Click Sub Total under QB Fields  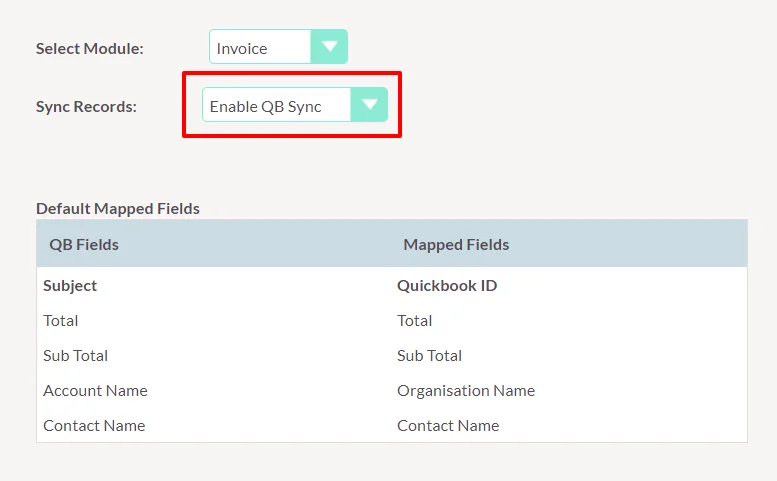pyautogui.click(x=76, y=355)
